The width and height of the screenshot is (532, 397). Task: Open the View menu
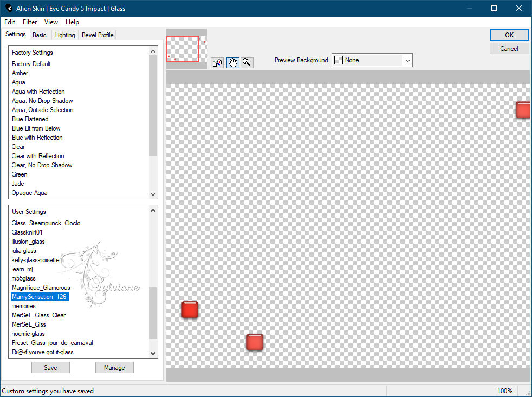tap(51, 22)
